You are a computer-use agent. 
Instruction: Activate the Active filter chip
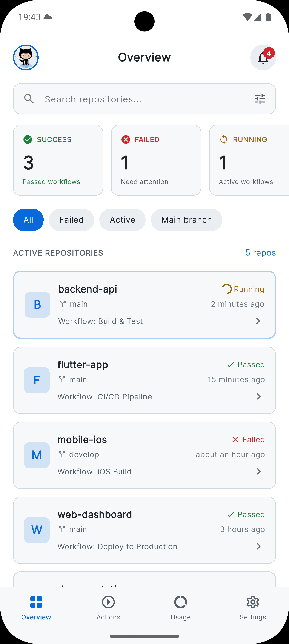[x=122, y=220]
